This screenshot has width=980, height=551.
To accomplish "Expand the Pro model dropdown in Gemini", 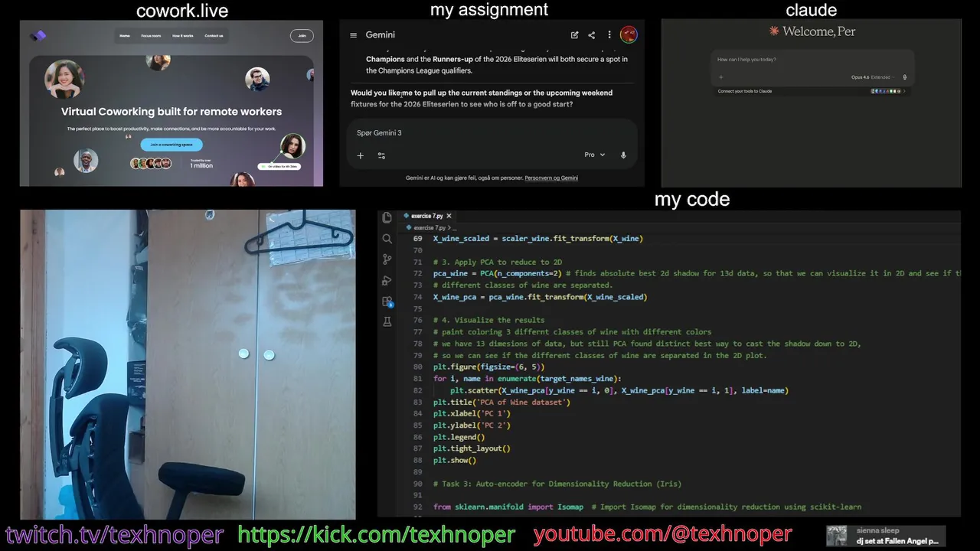I will pyautogui.click(x=595, y=155).
